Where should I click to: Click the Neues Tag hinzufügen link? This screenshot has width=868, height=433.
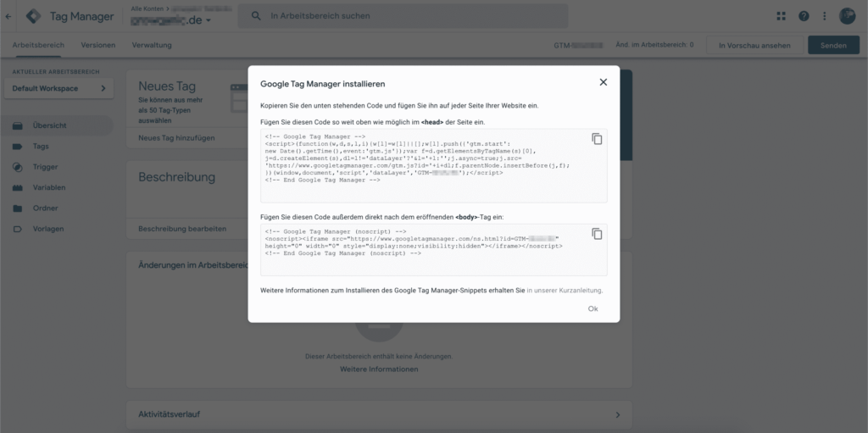(x=176, y=138)
